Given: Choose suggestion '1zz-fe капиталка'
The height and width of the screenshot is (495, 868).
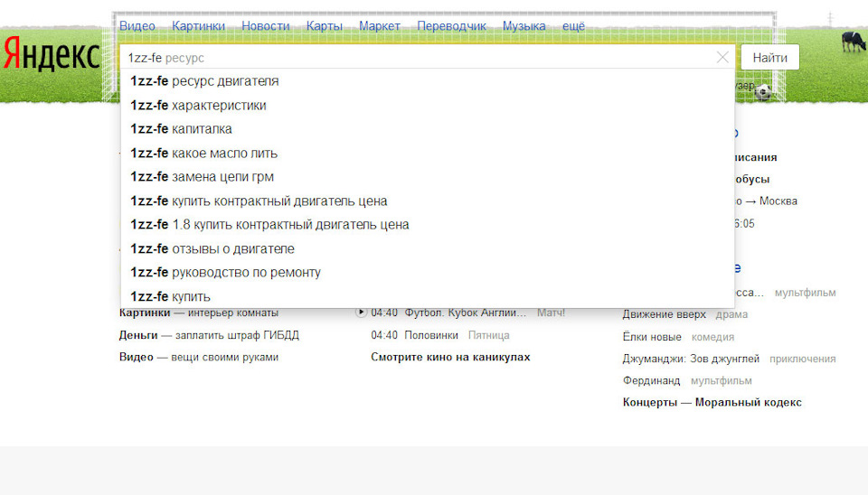Looking at the screenshot, I should point(428,129).
